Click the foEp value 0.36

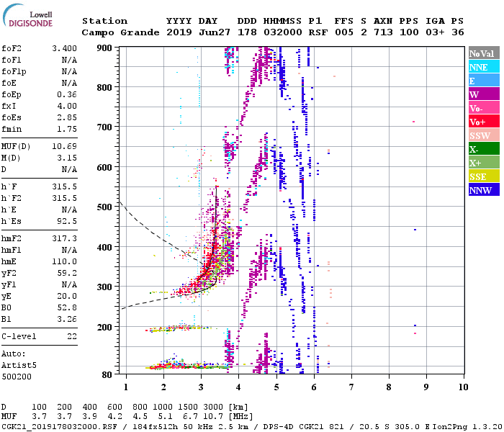point(67,94)
